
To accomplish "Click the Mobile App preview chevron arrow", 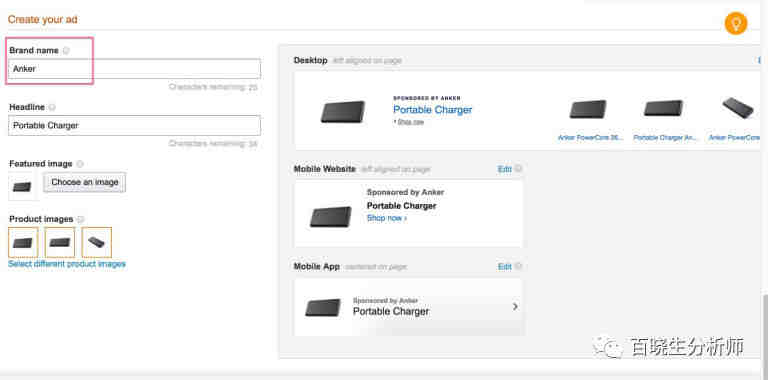I will click(x=515, y=307).
